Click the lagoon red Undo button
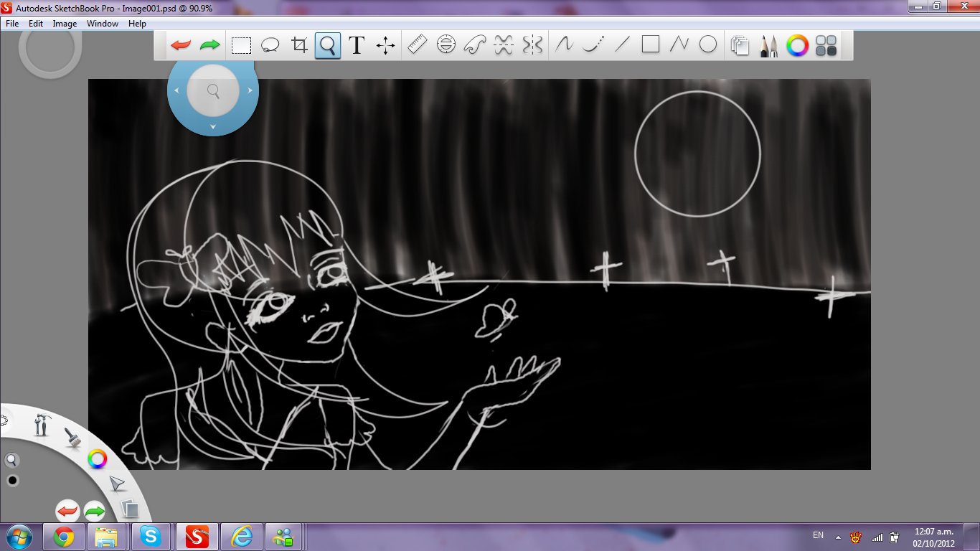Screen dimensions: 980x551 coord(67,512)
